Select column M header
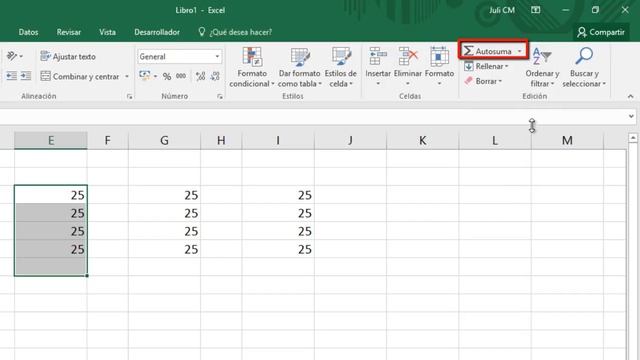The image size is (640, 360). tap(567, 140)
